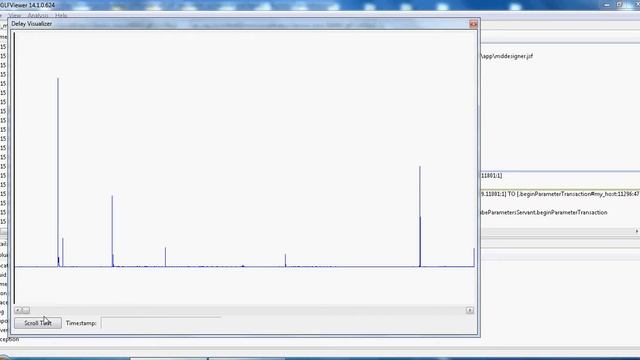The image size is (640, 360).
Task: Click the graph scrollbar left arrow
Action: tap(17, 310)
